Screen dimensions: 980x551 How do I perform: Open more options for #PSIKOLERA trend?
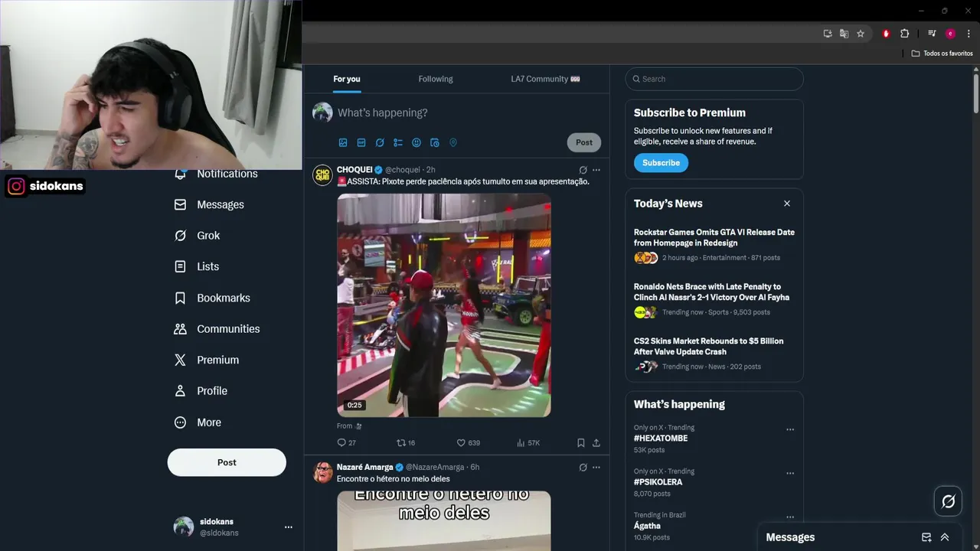click(x=790, y=473)
